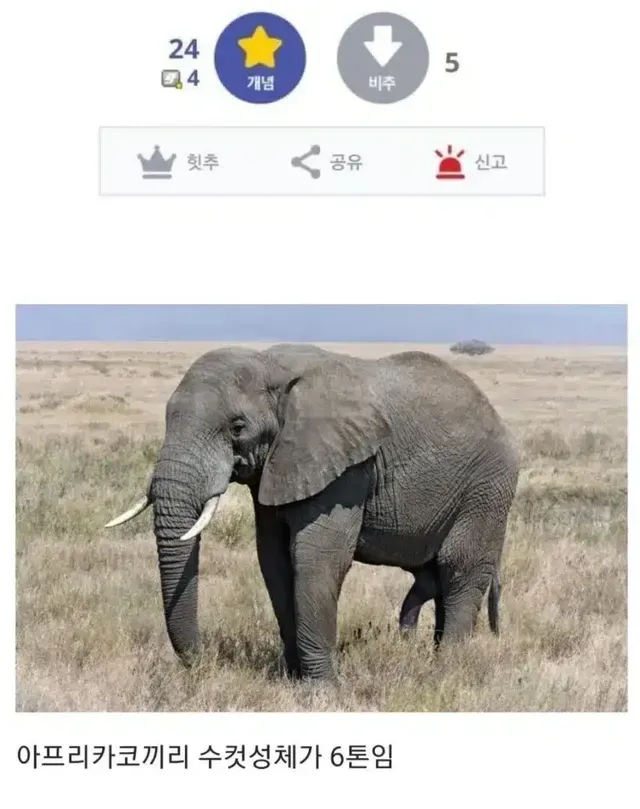This screenshot has width=640, height=809.
Task: Downvote with the gray 비추 circle button
Action: tap(382, 58)
